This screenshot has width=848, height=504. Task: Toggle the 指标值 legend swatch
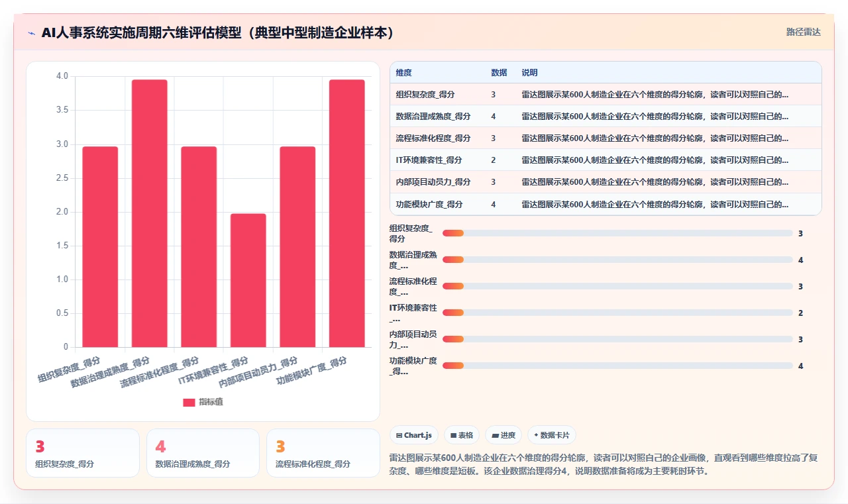pos(189,402)
